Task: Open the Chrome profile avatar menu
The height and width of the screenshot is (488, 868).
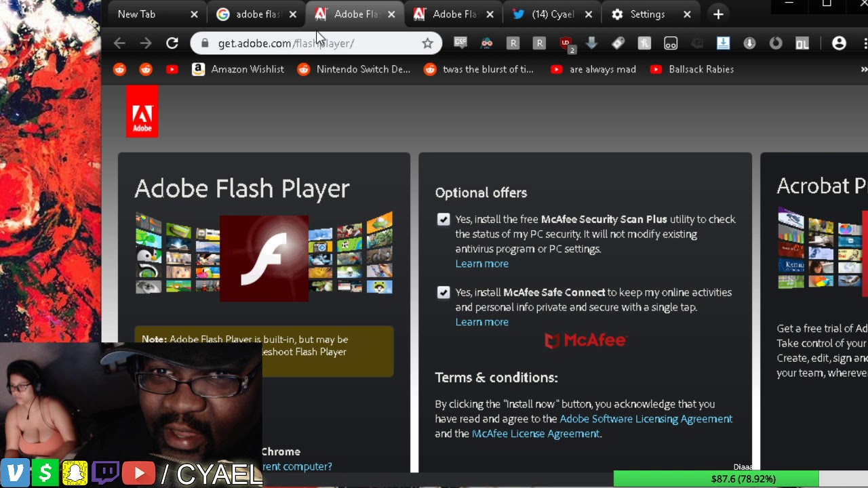Action: 839,43
